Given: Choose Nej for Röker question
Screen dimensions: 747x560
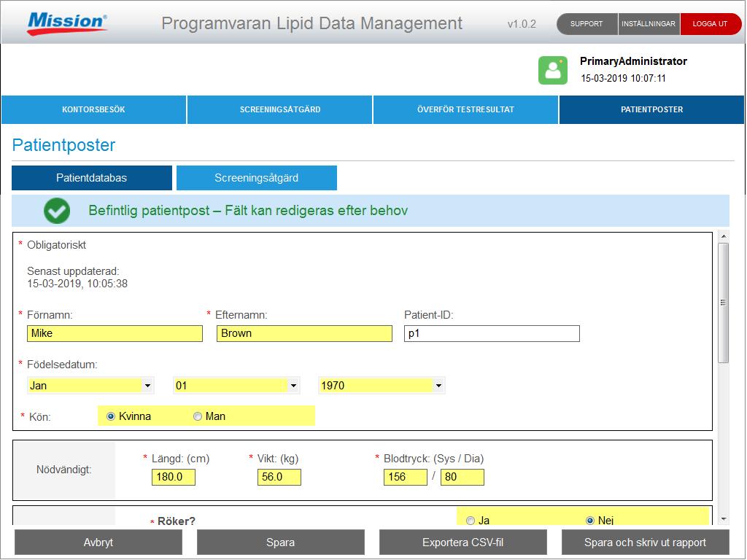Looking at the screenshot, I should (x=589, y=521).
